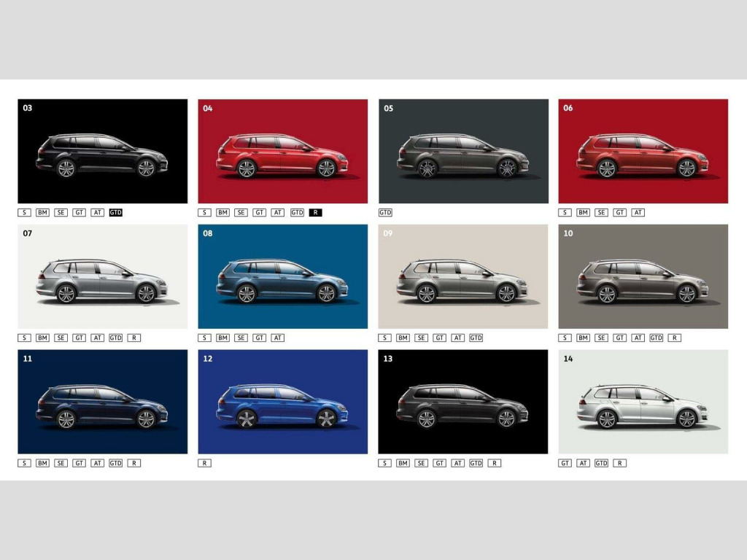Select the grey car tile numbered 10
Viewport: 747px width, 560px height.
tap(643, 276)
